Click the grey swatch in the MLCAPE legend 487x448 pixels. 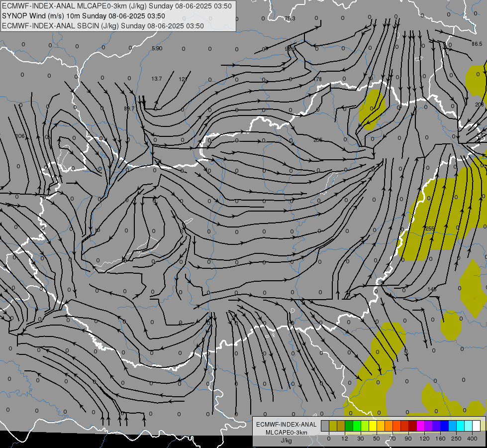click(x=325, y=426)
